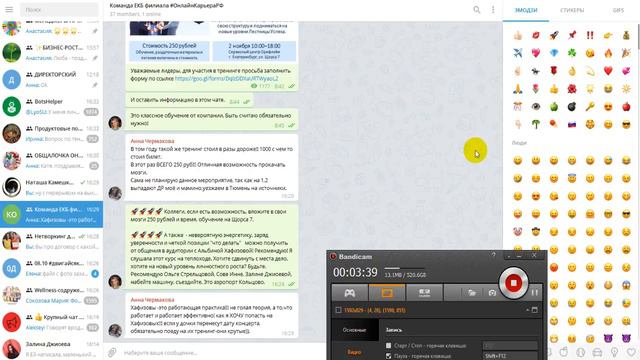Select Bandicam device recording mode
This screenshot has width=640, height=360.
[424, 293]
